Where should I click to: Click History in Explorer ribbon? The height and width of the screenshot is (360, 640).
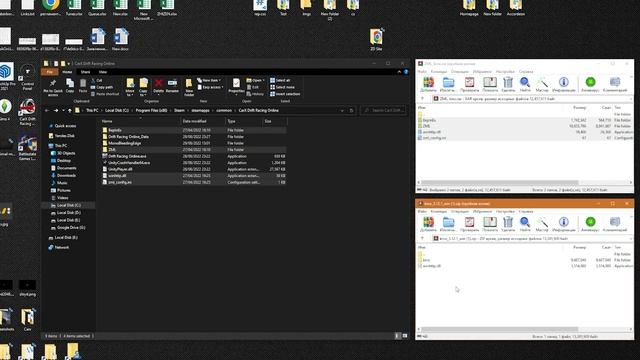click(x=255, y=94)
